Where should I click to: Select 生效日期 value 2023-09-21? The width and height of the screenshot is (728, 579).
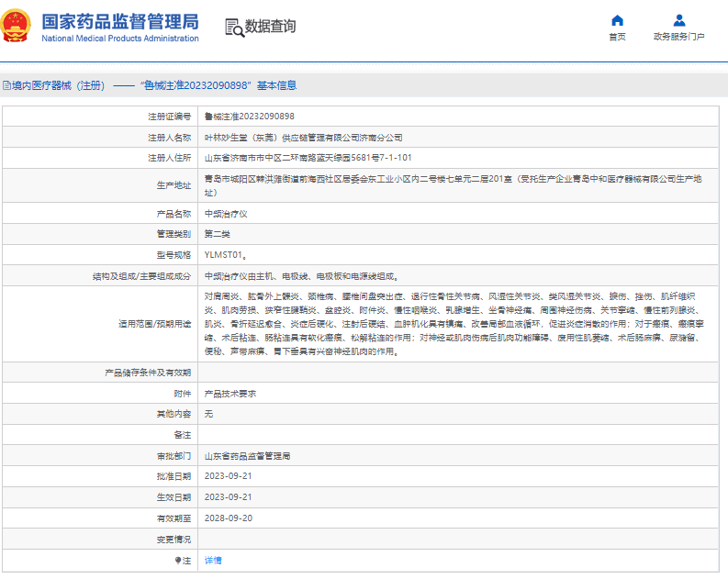229,497
